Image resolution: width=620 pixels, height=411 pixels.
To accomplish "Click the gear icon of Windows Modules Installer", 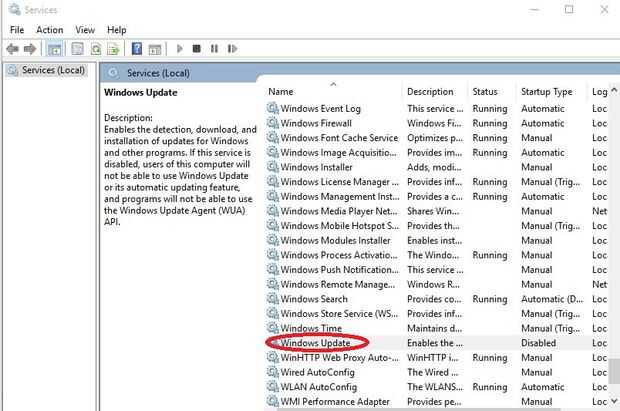I will click(272, 239).
